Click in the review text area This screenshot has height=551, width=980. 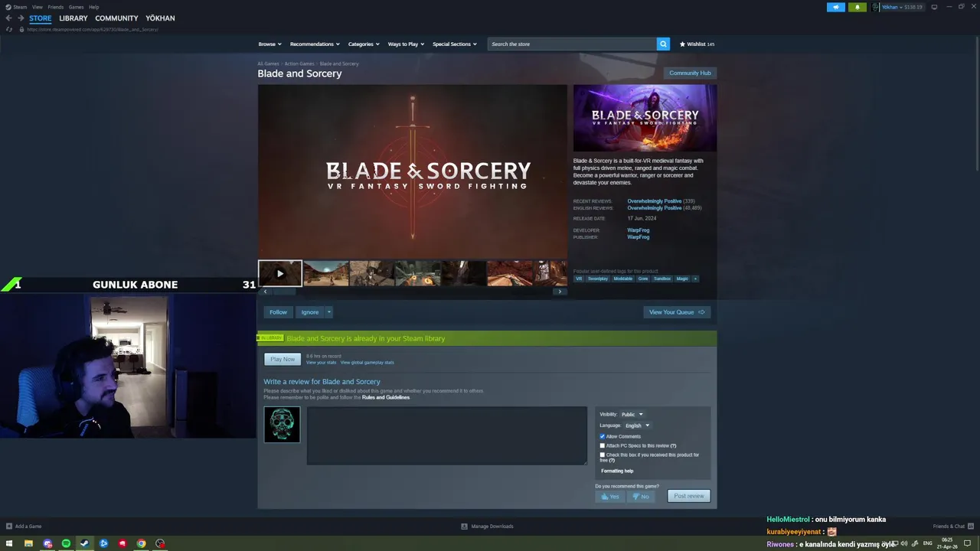[447, 435]
